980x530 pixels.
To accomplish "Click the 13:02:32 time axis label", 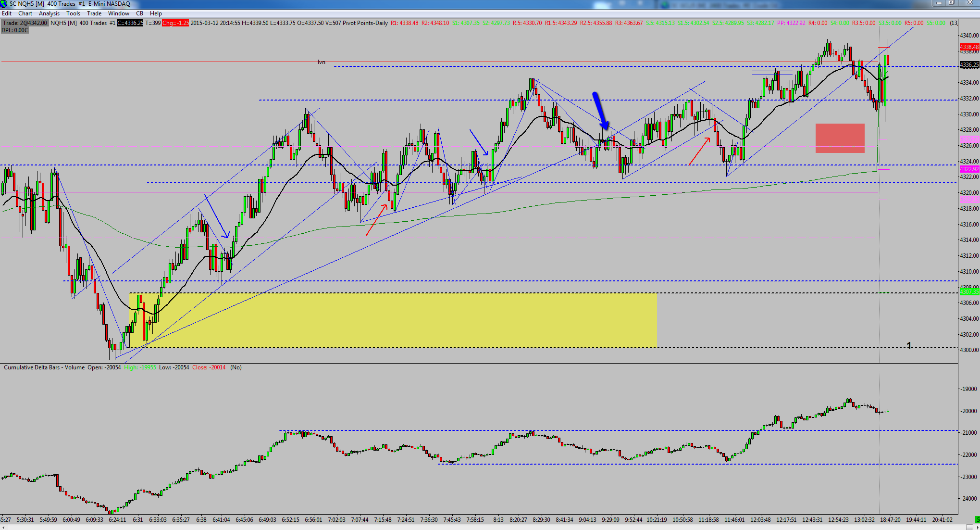I will (864, 520).
